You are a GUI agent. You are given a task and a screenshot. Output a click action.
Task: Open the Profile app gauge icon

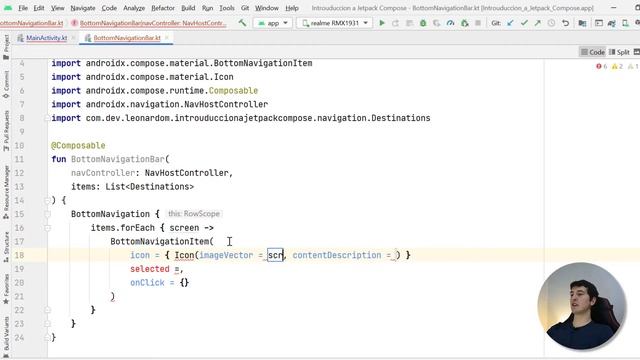coord(450,23)
